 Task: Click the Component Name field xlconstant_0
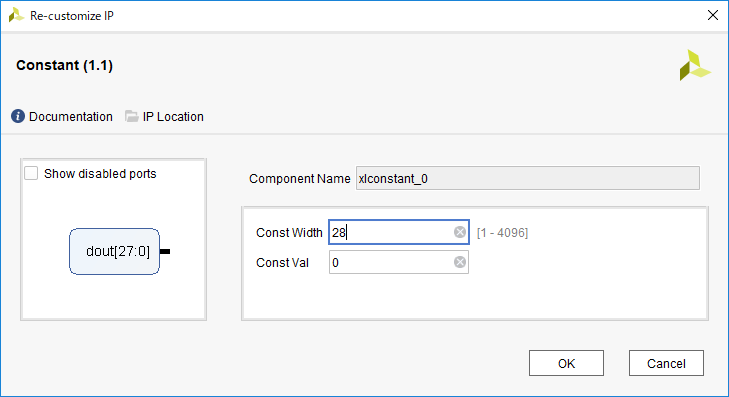coord(528,179)
